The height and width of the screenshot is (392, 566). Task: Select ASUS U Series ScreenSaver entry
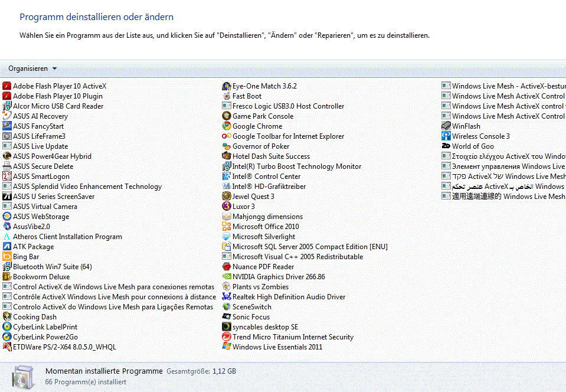pos(49,197)
